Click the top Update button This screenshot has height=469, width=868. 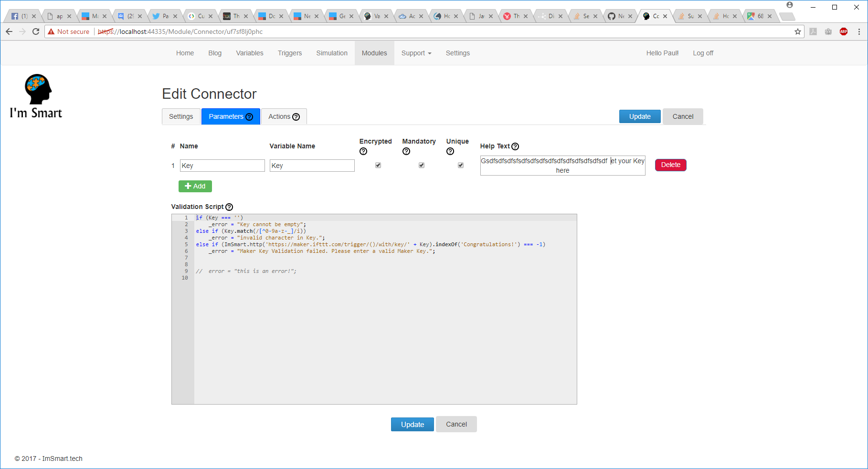click(x=640, y=116)
